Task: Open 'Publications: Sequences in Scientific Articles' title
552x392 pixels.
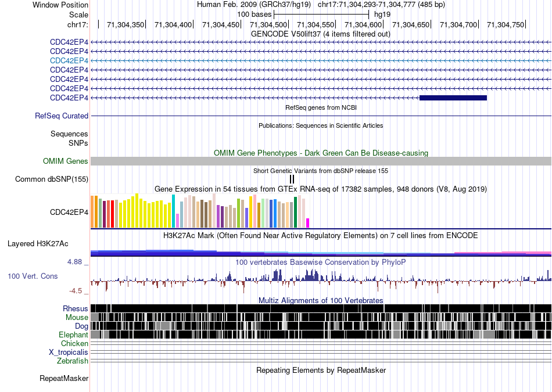Action: [x=321, y=125]
